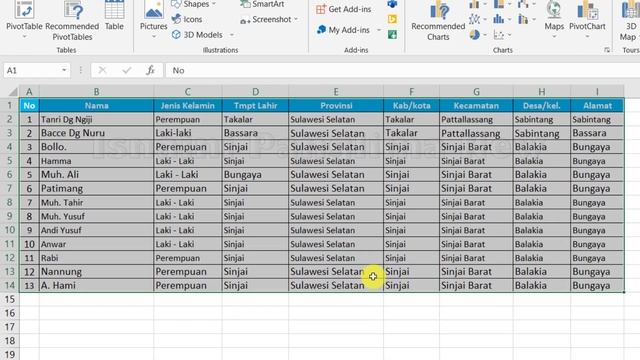The height and width of the screenshot is (360, 640).
Task: Select the Desa/kel. header cell
Action: coord(542,105)
